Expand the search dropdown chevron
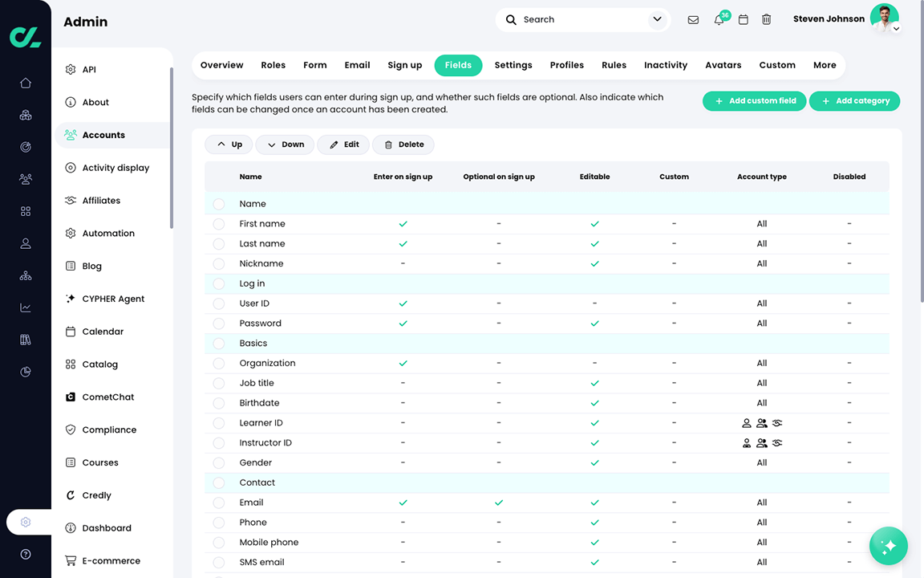924x578 pixels. 657,19
